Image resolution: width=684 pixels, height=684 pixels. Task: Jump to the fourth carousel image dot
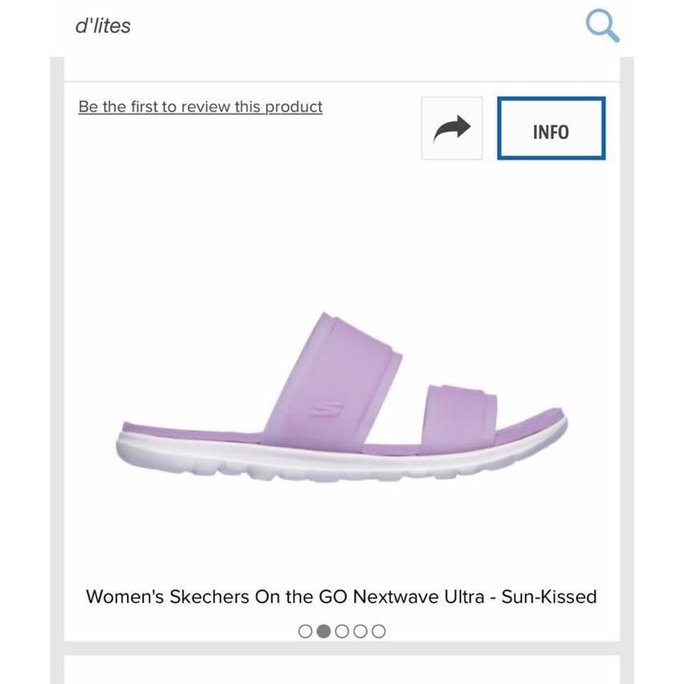pyautogui.click(x=360, y=631)
